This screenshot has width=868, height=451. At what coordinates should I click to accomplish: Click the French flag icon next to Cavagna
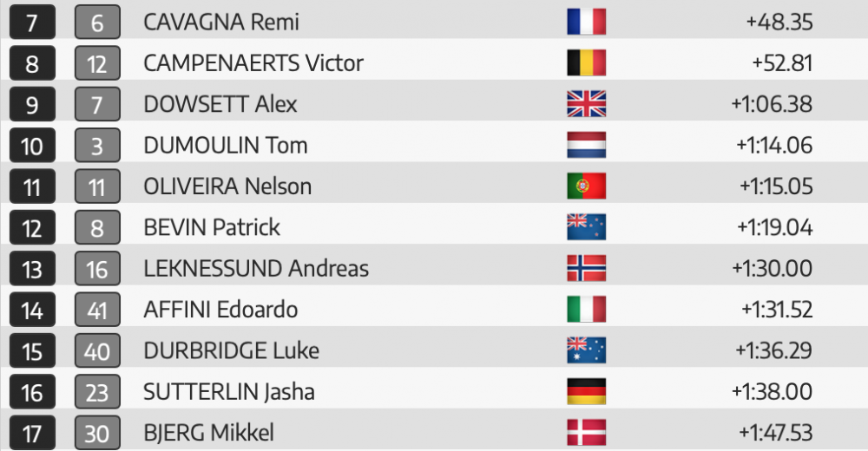(x=586, y=23)
